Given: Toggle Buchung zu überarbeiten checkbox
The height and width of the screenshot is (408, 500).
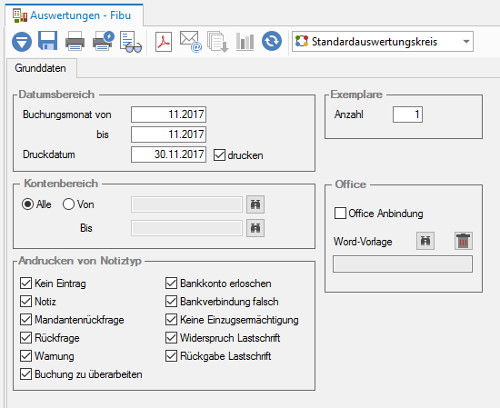Looking at the screenshot, I should [26, 374].
